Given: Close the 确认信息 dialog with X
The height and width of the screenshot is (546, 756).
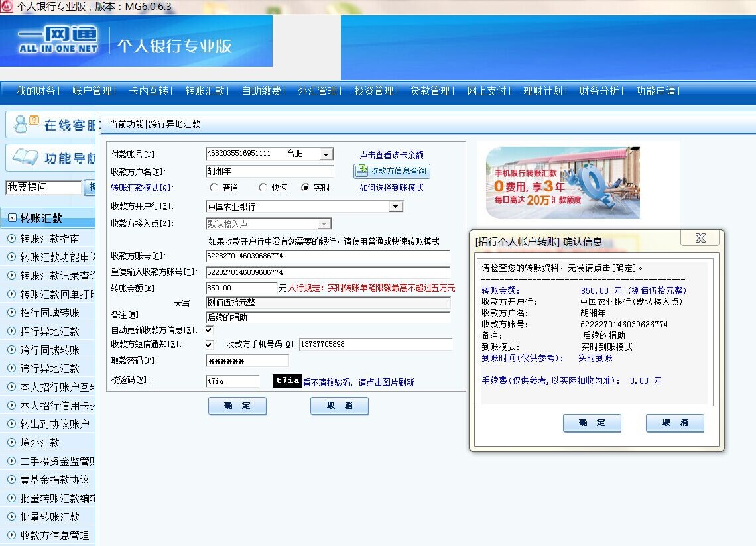Looking at the screenshot, I should click(x=700, y=238).
